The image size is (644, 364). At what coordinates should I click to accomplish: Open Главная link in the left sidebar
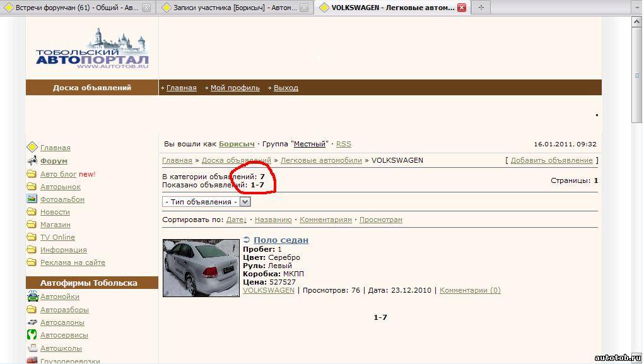[55, 148]
